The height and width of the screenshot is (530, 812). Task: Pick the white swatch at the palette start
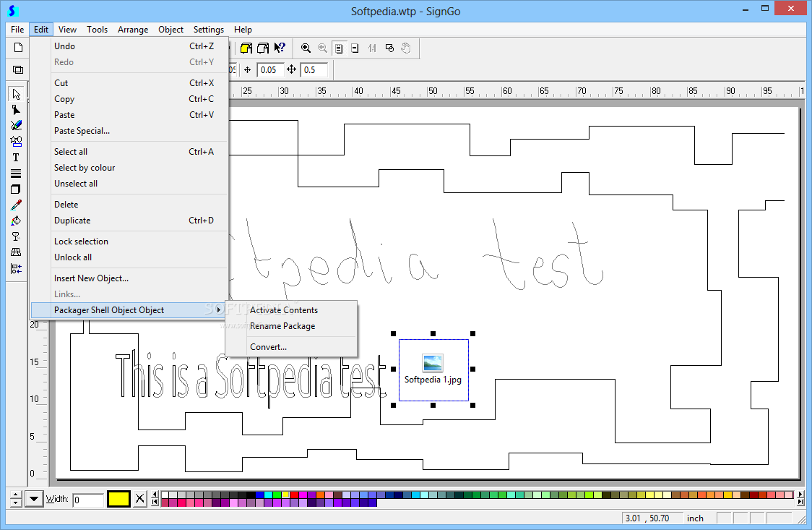(165, 495)
